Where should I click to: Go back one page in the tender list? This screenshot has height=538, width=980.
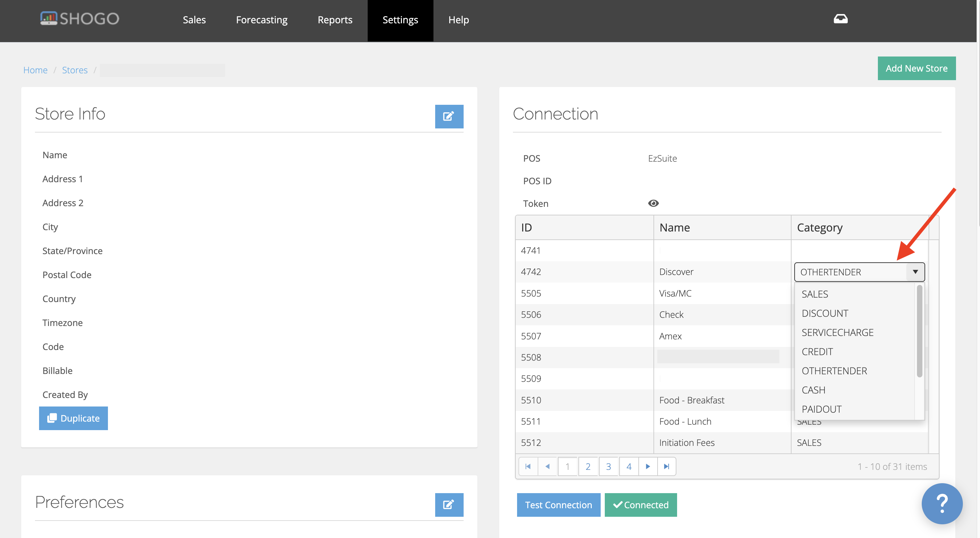(x=548, y=466)
